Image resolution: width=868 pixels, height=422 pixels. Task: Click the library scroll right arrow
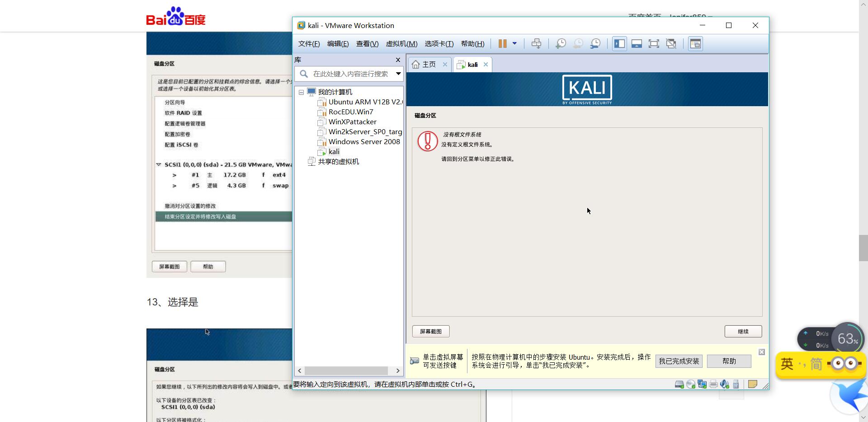coord(398,370)
